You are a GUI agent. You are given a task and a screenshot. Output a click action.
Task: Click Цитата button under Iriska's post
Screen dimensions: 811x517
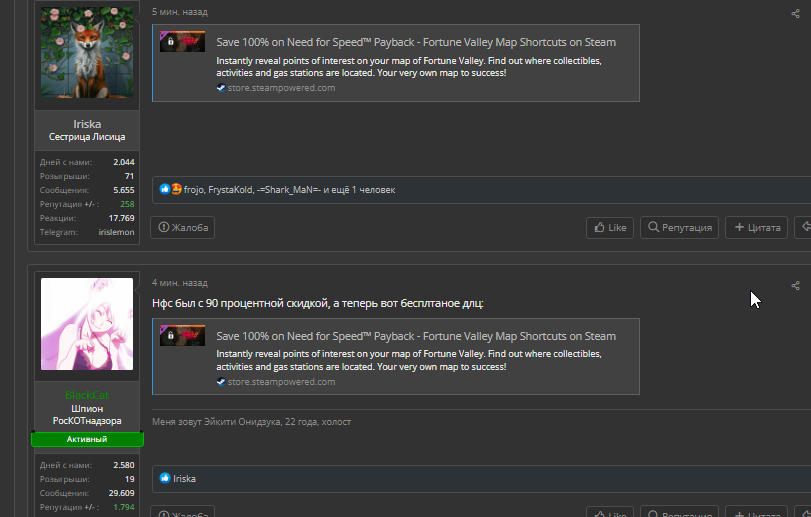(756, 227)
